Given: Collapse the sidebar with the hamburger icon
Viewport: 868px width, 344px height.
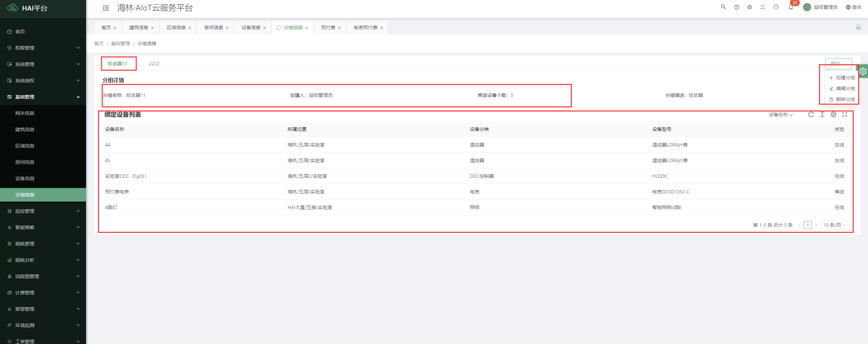Looking at the screenshot, I should tap(106, 8).
